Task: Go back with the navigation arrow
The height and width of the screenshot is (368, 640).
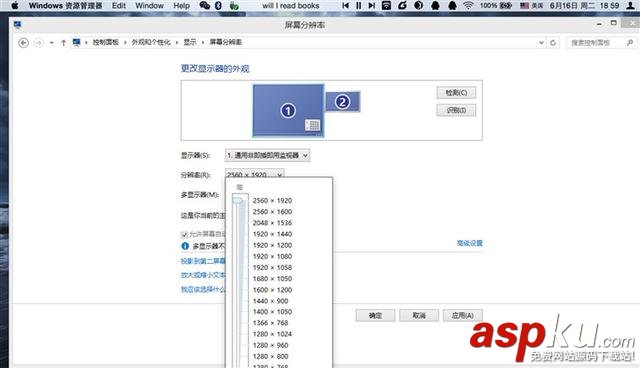Action: point(24,42)
